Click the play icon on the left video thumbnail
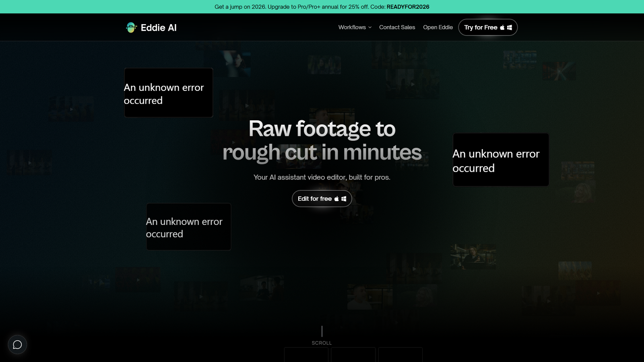This screenshot has height=362, width=644. coord(71,109)
